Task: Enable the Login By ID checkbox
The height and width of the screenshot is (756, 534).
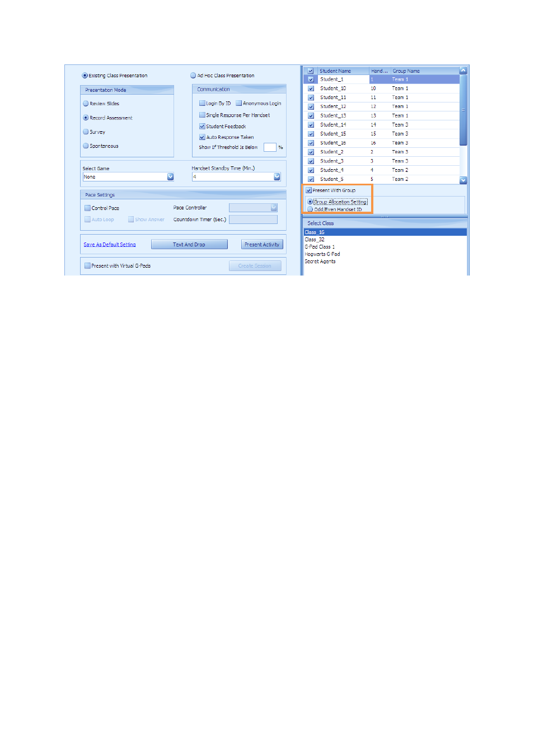Action: [202, 104]
